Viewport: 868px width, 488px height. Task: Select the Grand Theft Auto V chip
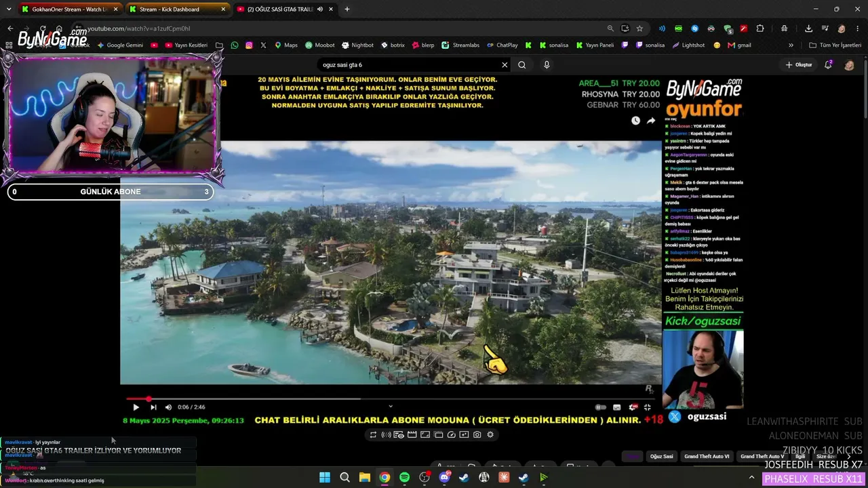(762, 456)
